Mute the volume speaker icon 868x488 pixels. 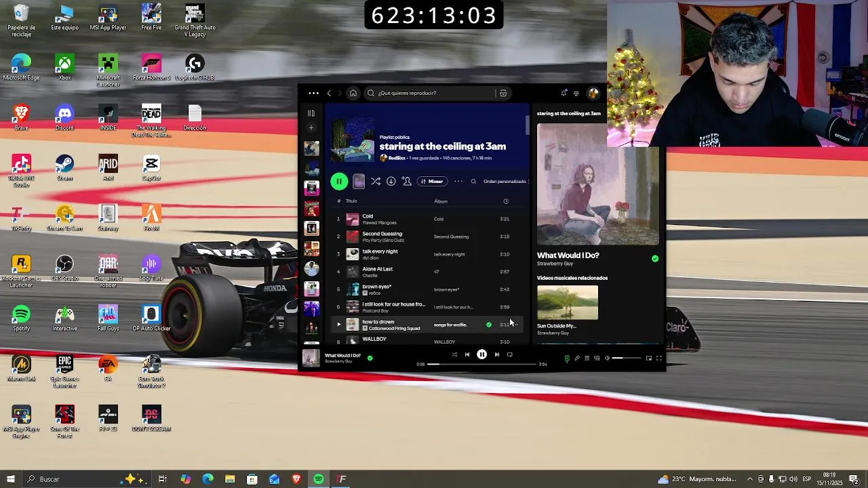point(607,358)
